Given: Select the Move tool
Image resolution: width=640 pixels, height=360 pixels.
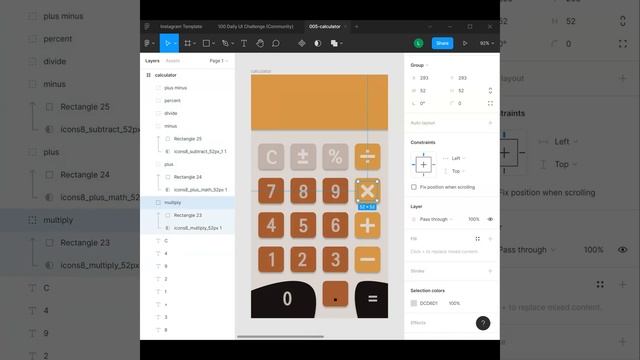Looking at the screenshot, I should 167,43.
